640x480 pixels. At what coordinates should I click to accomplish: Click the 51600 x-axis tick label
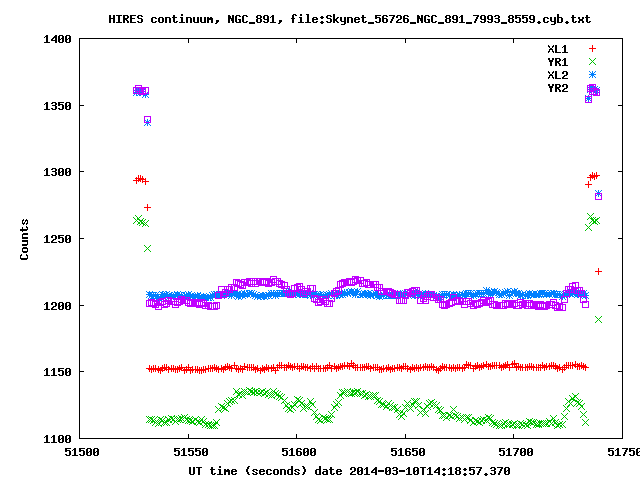pyautogui.click(x=299, y=452)
